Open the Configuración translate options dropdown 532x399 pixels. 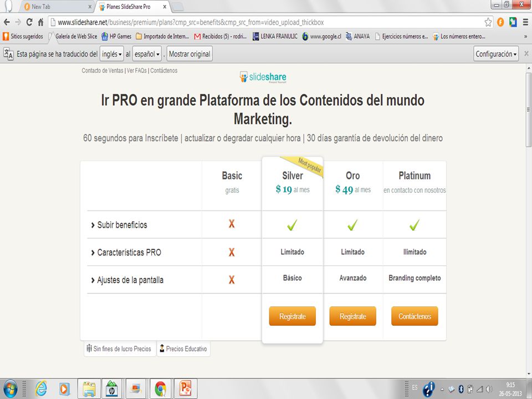(495, 54)
